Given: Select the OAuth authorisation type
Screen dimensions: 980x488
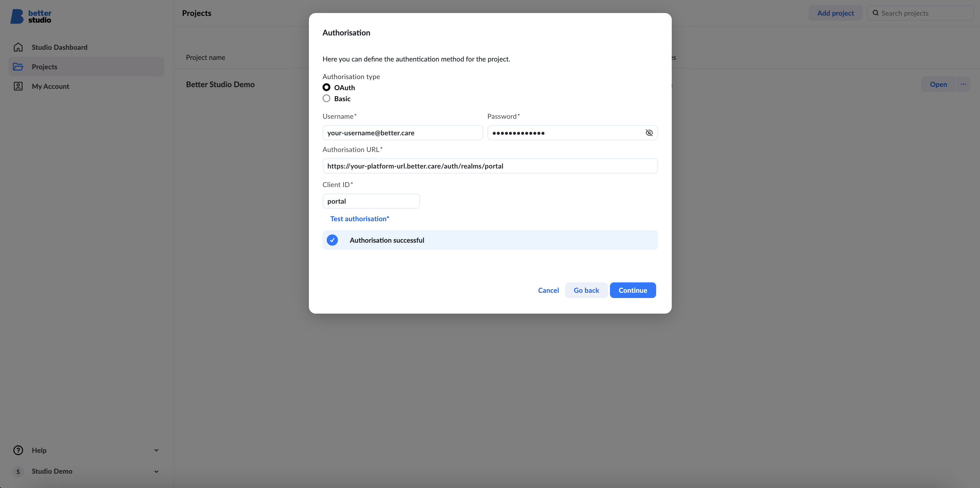Looking at the screenshot, I should [x=326, y=88].
